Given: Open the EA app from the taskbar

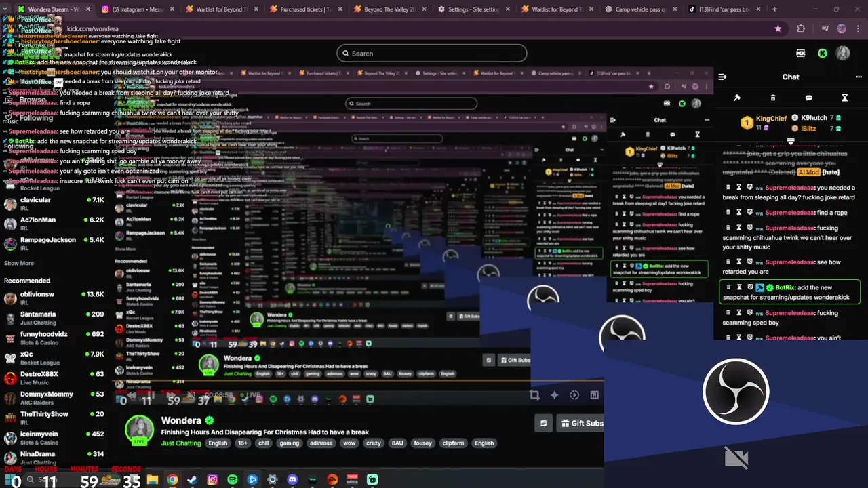Looking at the screenshot, I should pyautogui.click(x=332, y=480).
